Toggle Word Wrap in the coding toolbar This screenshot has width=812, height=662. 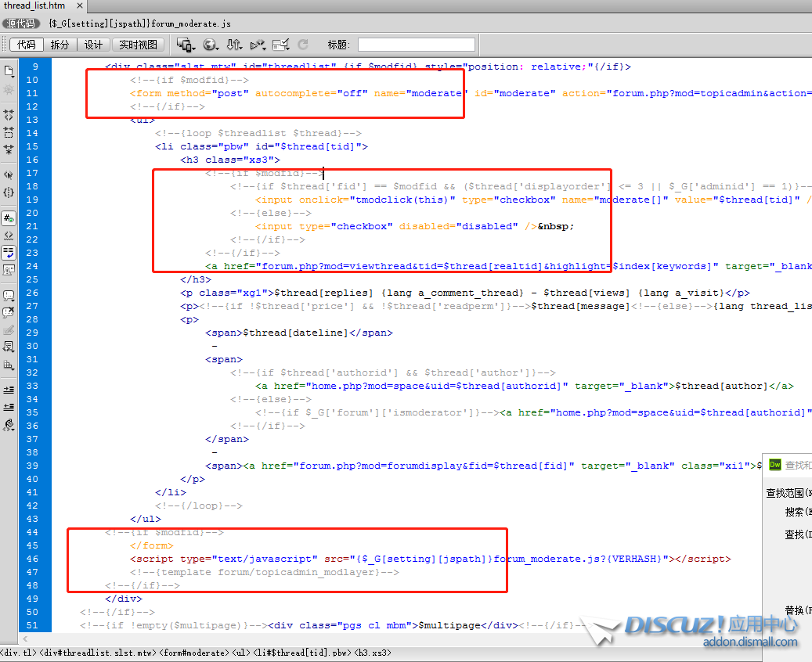click(x=9, y=253)
